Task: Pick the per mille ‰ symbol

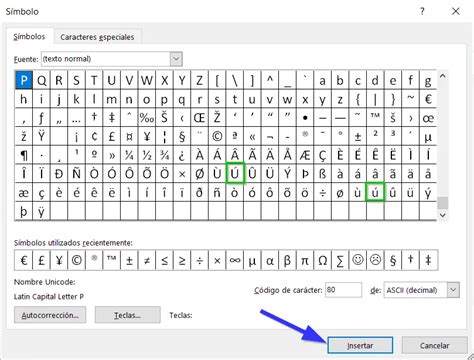Action: click(x=147, y=118)
